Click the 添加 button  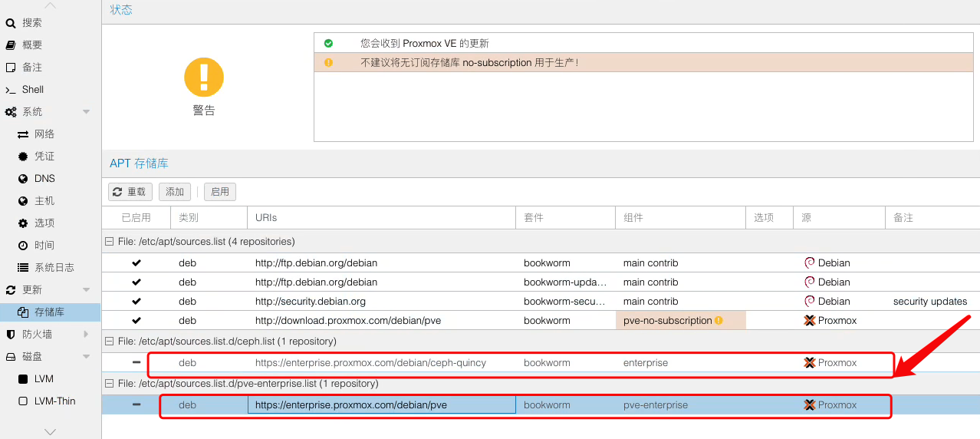pyautogui.click(x=175, y=192)
